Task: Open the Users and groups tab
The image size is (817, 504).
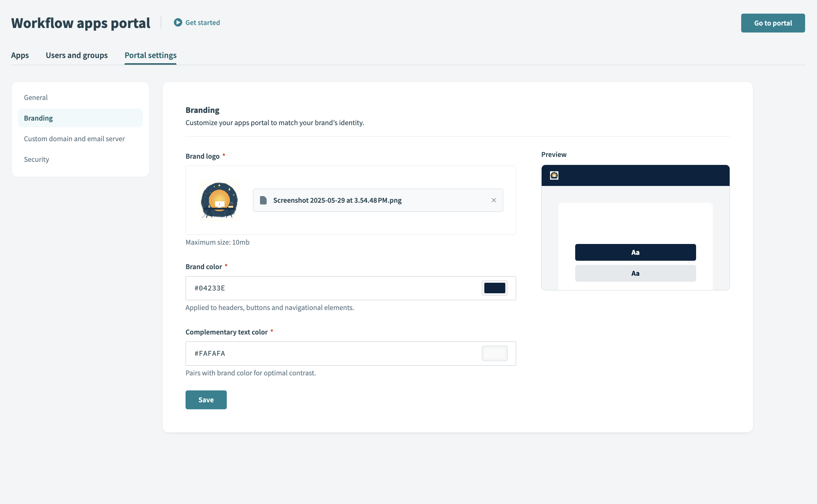Action: [x=77, y=55]
